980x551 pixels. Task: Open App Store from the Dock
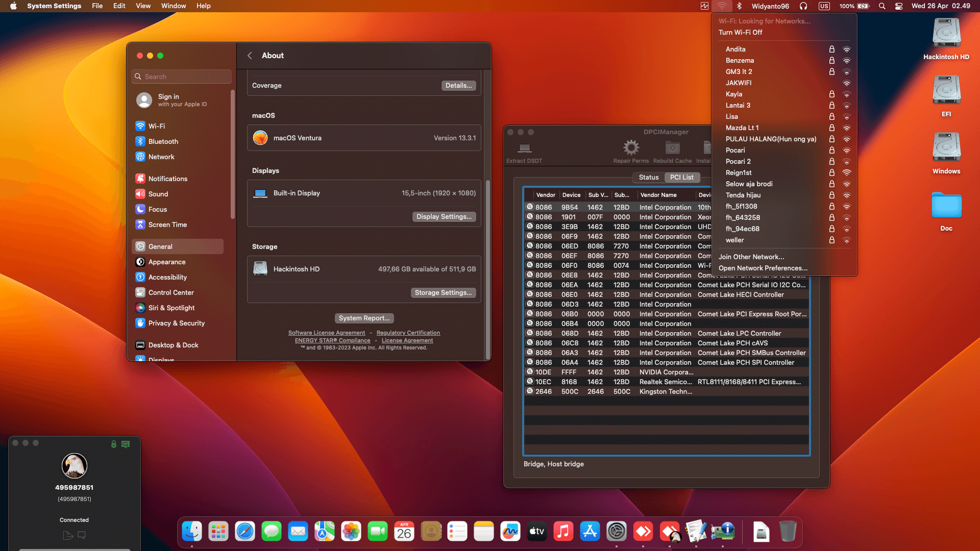[590, 532]
